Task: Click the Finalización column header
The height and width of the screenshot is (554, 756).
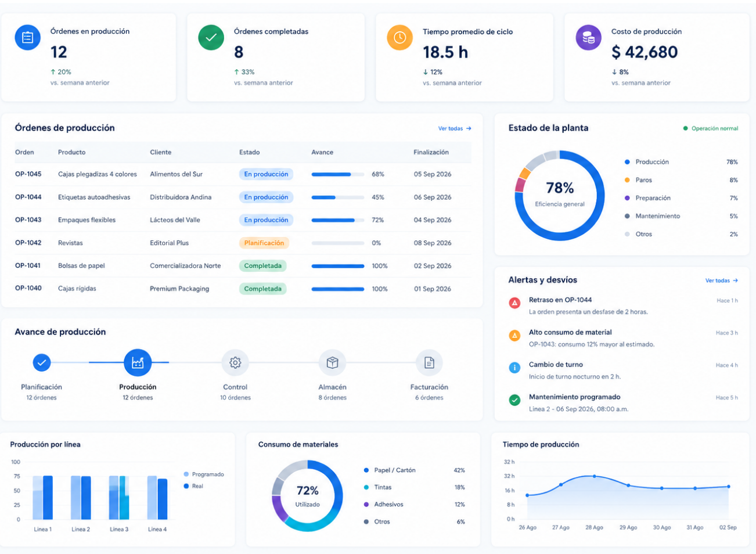Action: pos(431,152)
